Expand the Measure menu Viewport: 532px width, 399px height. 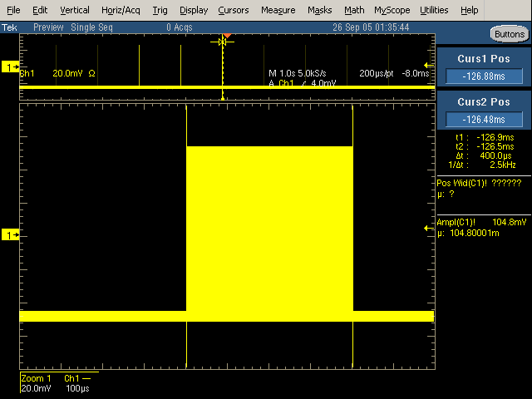(x=278, y=10)
